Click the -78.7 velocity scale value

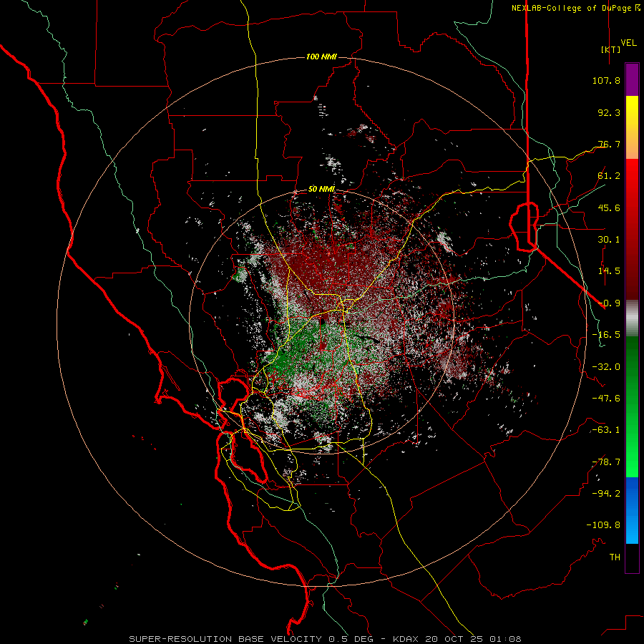coord(606,462)
